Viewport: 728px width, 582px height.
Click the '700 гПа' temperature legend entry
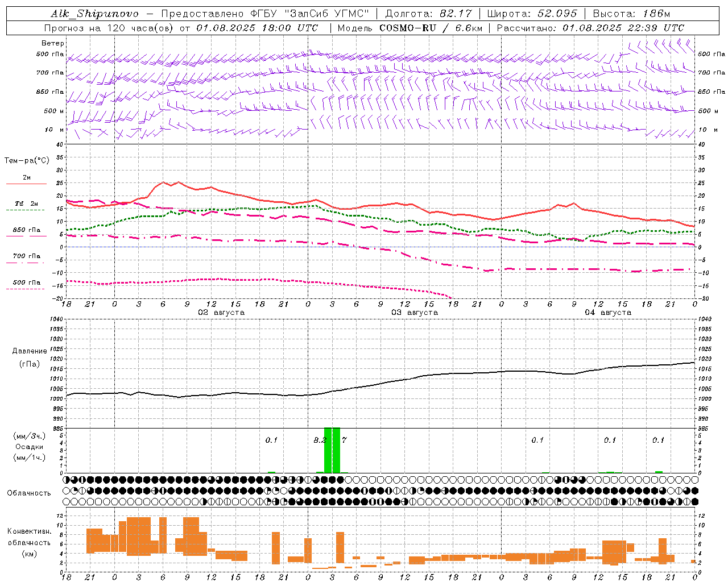(x=26, y=256)
